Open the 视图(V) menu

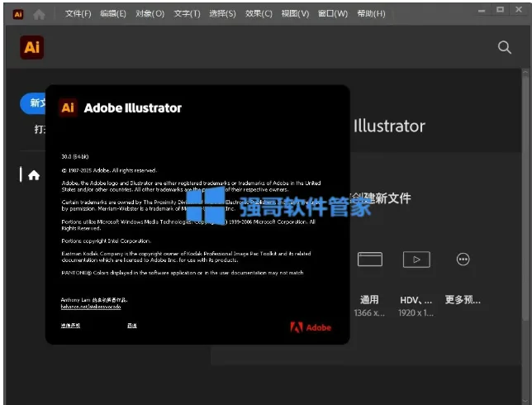295,13
